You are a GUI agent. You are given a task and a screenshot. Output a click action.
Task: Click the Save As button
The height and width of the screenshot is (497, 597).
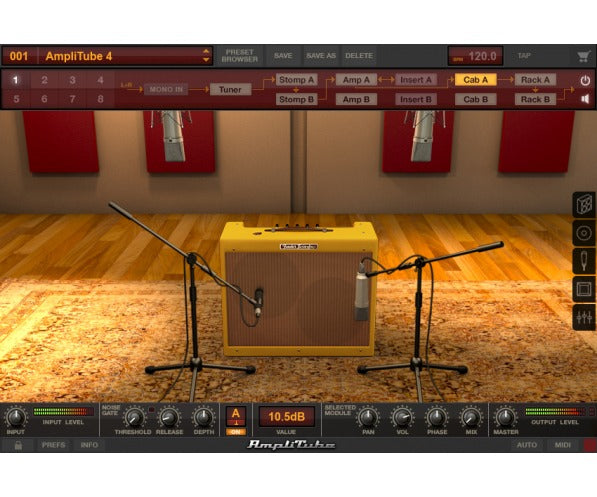point(321,56)
